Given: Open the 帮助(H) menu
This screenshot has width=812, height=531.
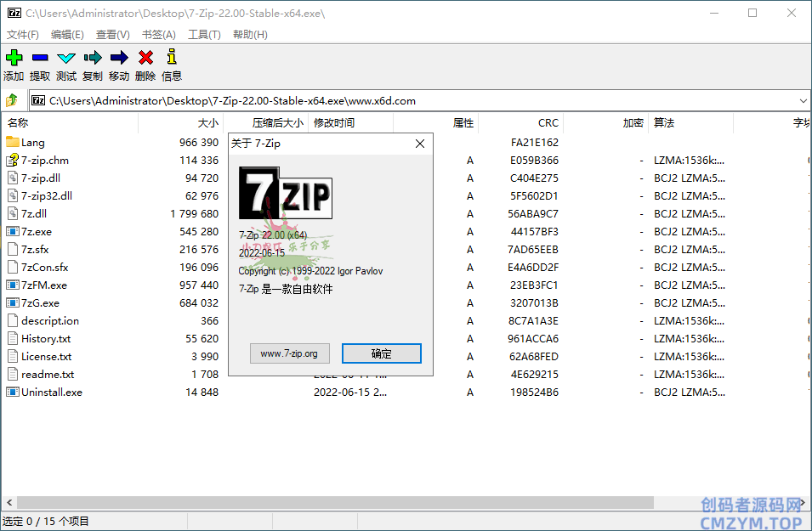Looking at the screenshot, I should 250,35.
